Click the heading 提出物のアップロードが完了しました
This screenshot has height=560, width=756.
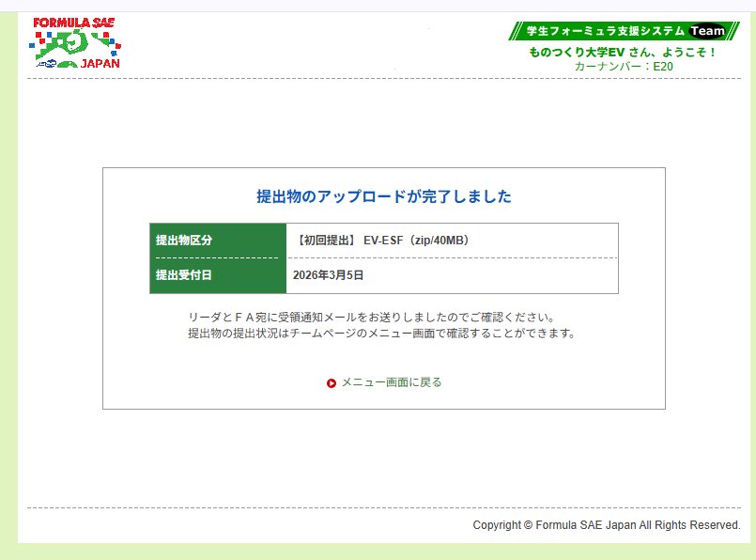[x=384, y=196]
